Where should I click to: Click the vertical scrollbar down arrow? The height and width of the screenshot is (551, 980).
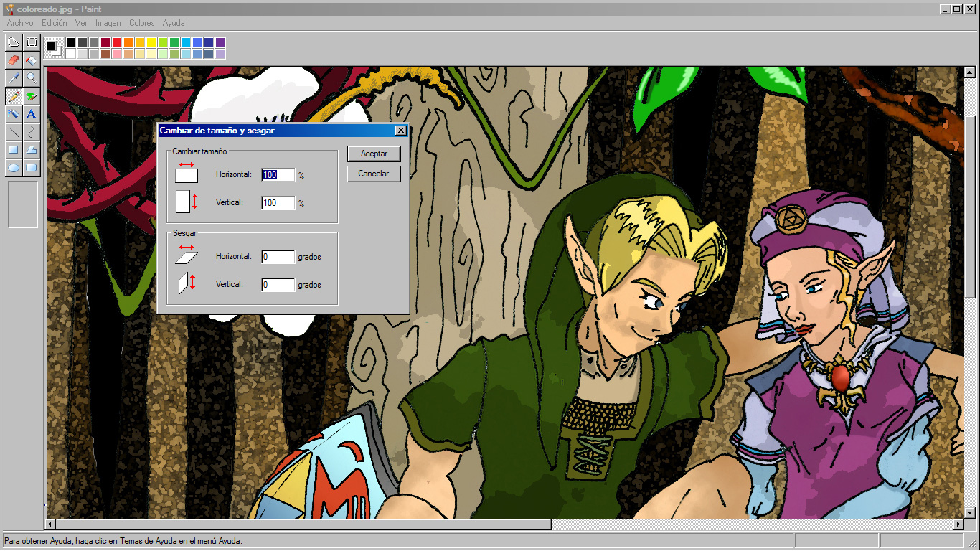[x=969, y=512]
